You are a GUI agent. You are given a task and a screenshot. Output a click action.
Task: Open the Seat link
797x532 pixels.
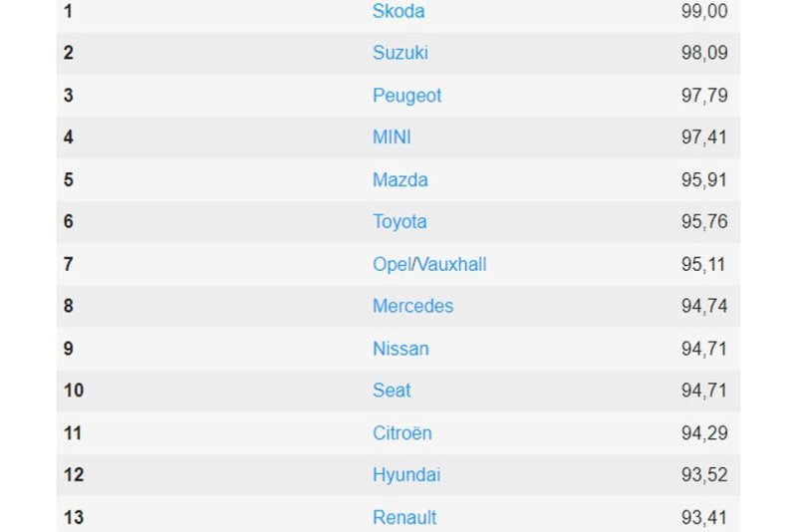[392, 391]
